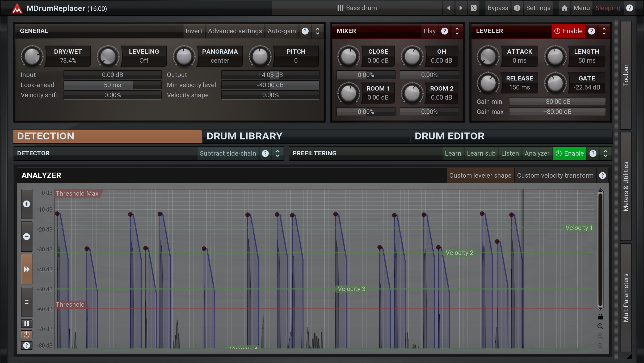644x363 pixels.
Task: Click bottom magnifier reset zoom icon
Action: pos(600,346)
